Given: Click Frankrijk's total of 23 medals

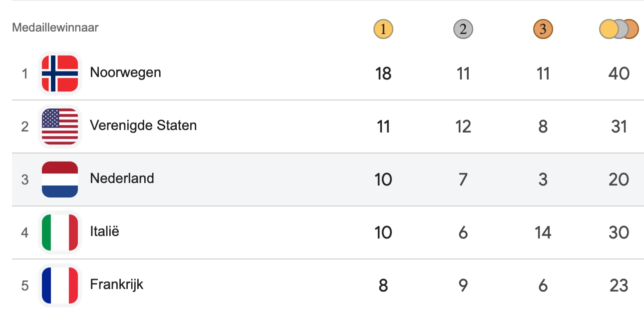Looking at the screenshot, I should point(619,286).
